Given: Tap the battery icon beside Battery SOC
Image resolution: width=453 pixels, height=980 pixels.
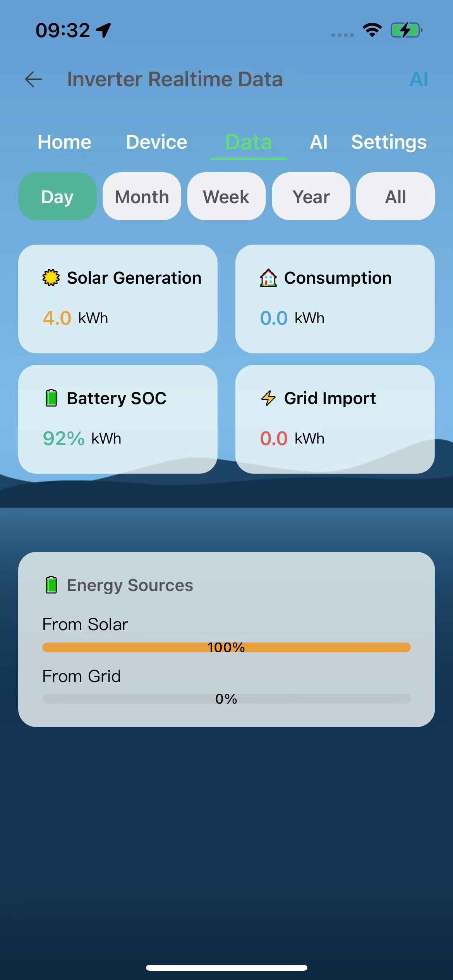Looking at the screenshot, I should (51, 398).
